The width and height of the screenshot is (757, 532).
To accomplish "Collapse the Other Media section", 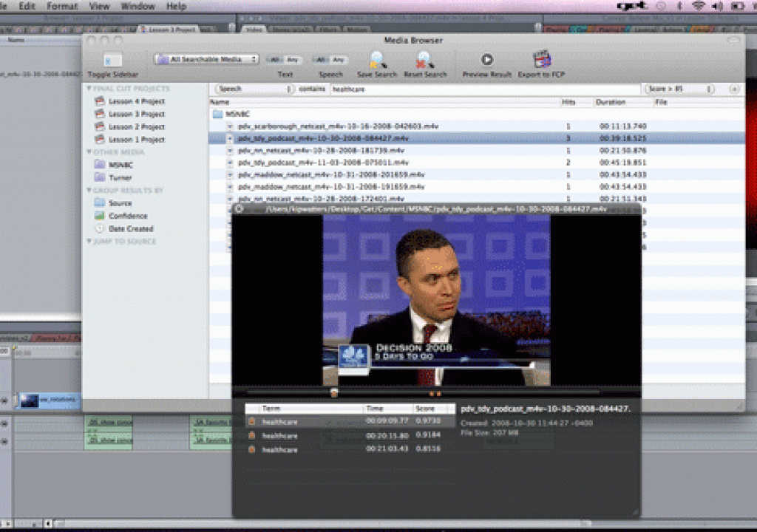I will [89, 152].
